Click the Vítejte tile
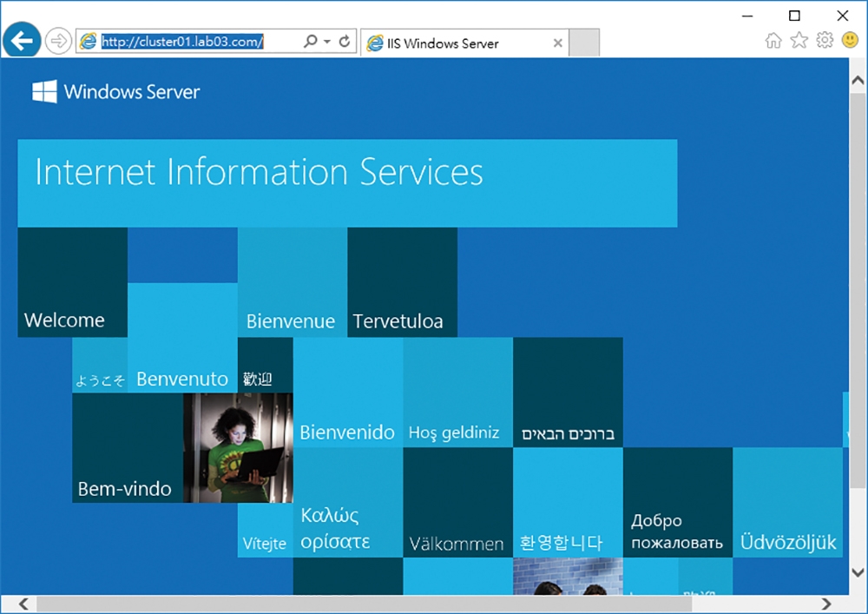868x614 pixels. 265,531
